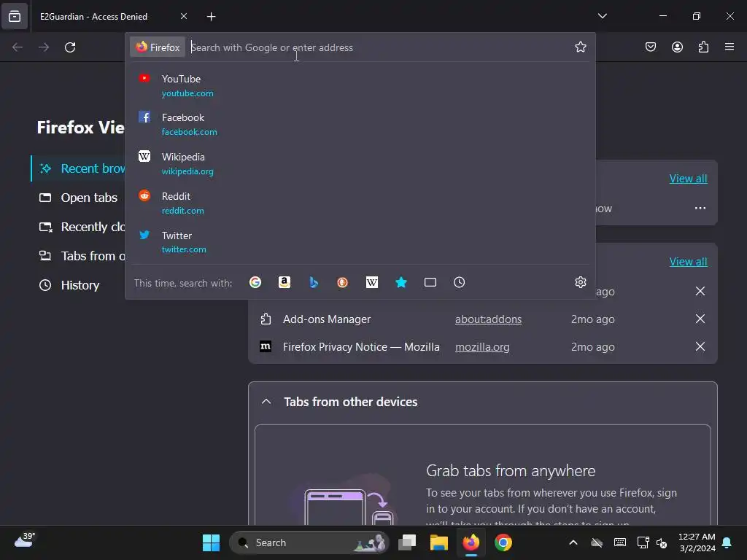The image size is (747, 560).
Task: Collapse Tabs from other devices section
Action: pyautogui.click(x=266, y=402)
